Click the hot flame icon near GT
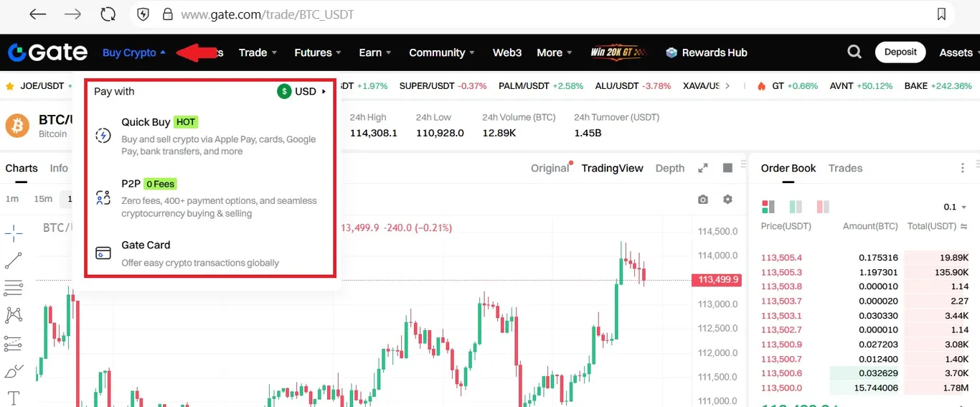The width and height of the screenshot is (980, 407). pyautogui.click(x=761, y=85)
